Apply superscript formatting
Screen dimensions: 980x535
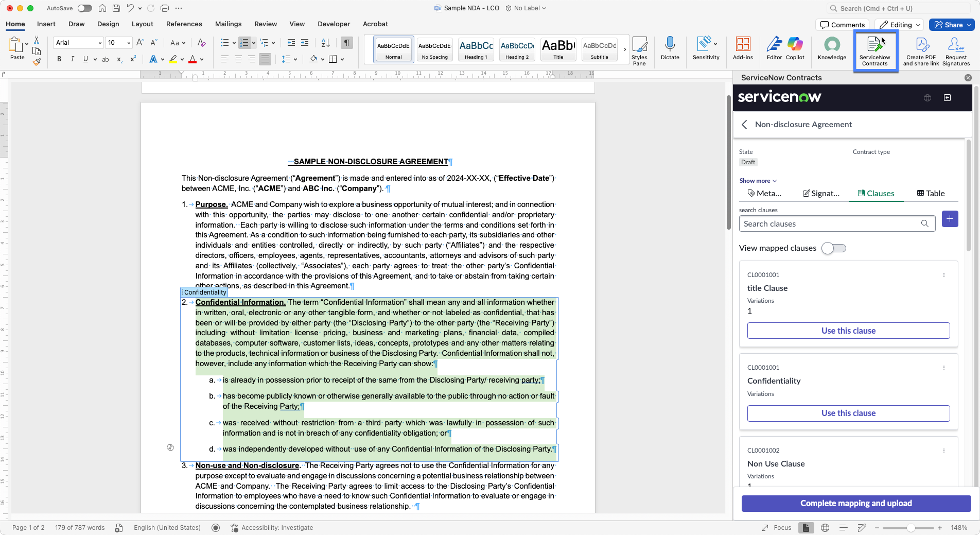[133, 59]
